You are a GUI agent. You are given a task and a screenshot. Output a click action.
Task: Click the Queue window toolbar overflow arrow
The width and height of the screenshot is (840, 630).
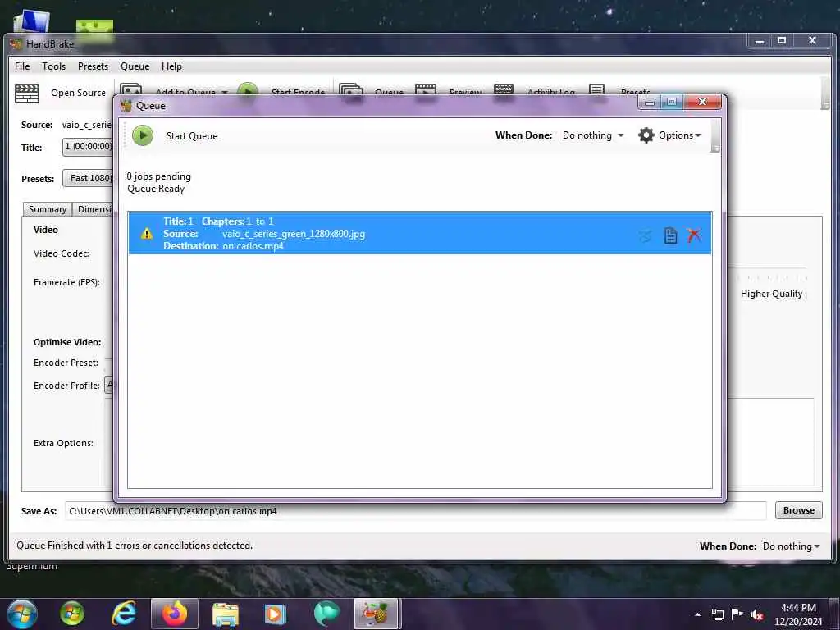(715, 148)
